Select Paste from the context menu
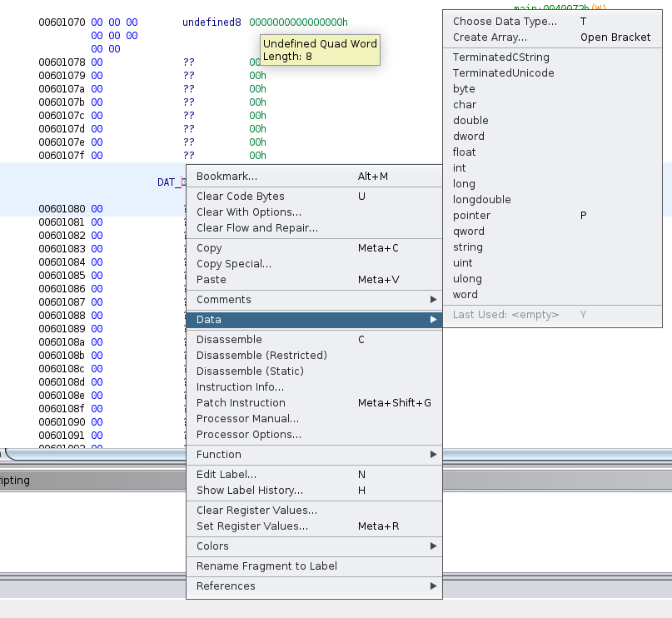This screenshot has height=618, width=672. pyautogui.click(x=314, y=280)
